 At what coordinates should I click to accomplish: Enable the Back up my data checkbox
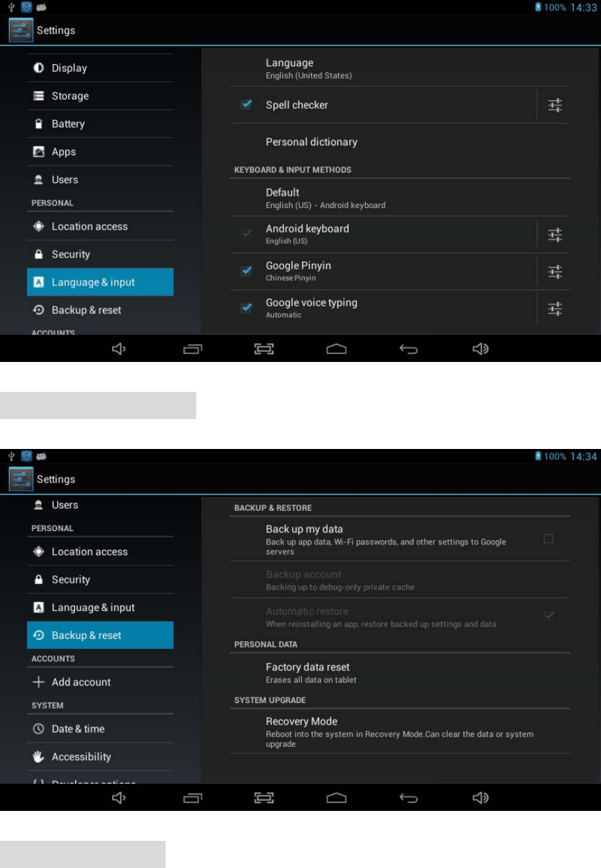(x=548, y=539)
